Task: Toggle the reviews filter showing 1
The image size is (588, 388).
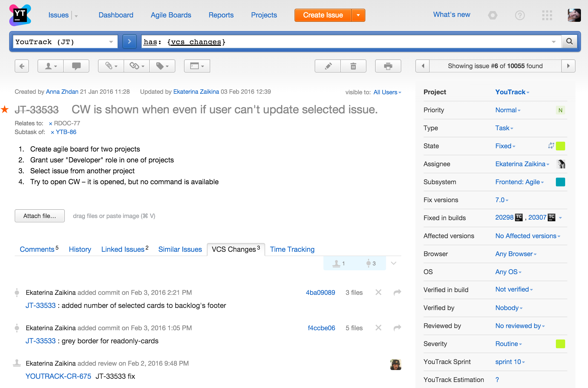Action: 339,263
